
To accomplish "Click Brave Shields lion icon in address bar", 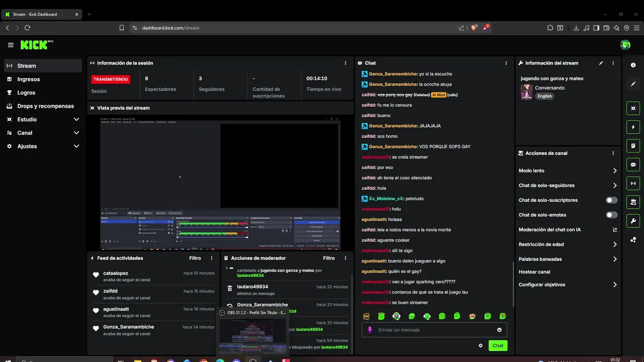I will tap(473, 28).
